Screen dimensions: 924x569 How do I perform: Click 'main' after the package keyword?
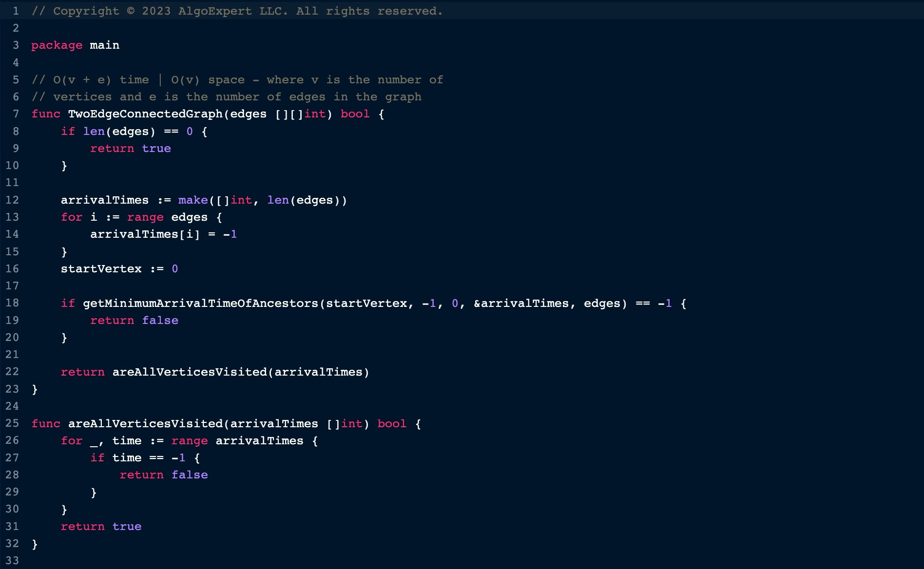point(104,45)
